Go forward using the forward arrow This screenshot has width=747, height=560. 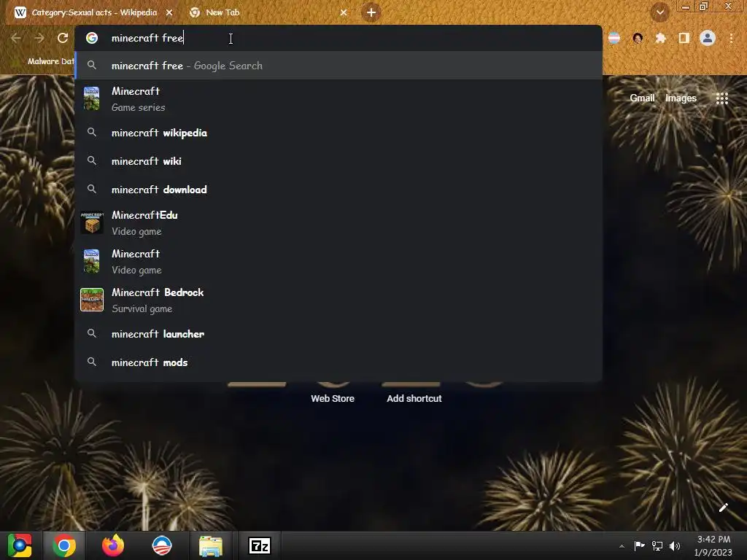(x=39, y=38)
